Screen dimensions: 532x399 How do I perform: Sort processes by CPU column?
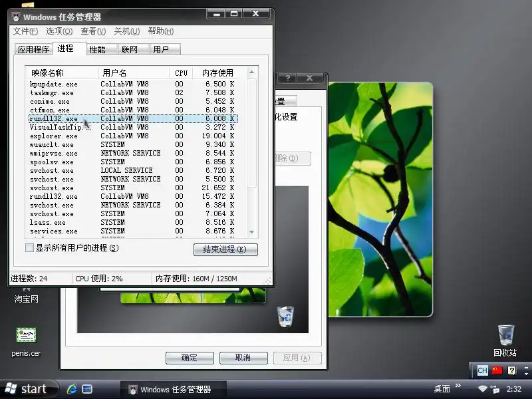(181, 72)
